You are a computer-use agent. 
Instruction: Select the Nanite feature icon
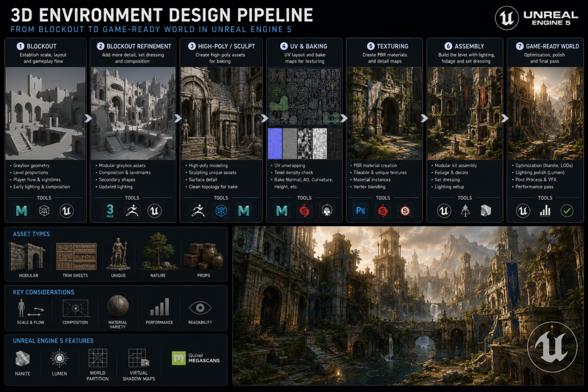22,359
